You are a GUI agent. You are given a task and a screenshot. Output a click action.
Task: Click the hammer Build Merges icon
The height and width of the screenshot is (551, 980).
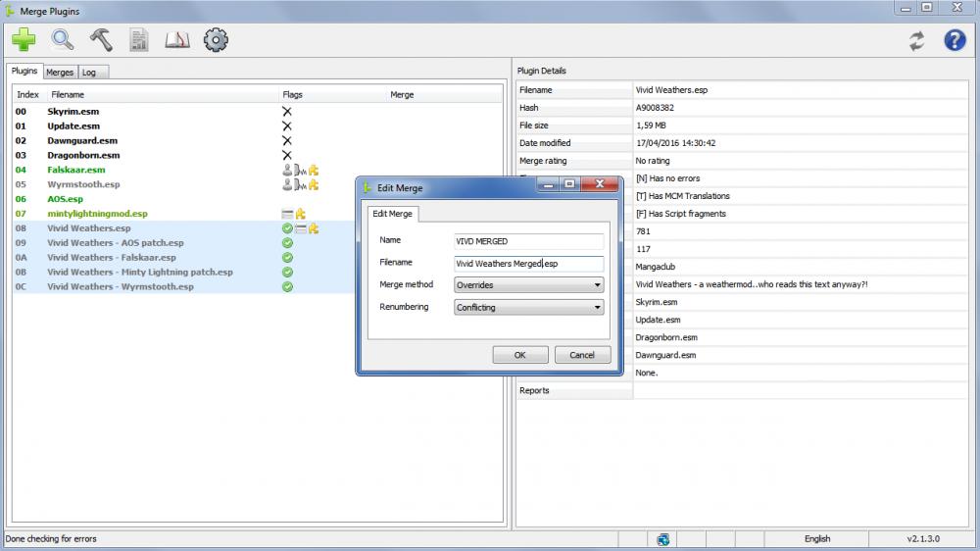pos(101,40)
